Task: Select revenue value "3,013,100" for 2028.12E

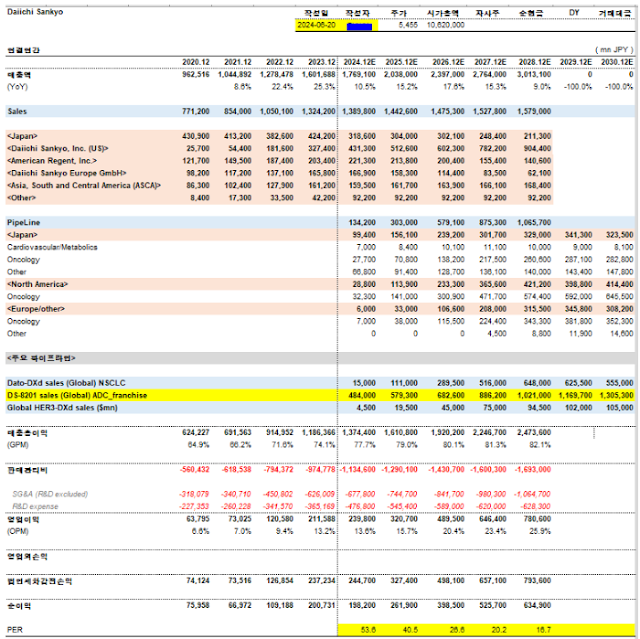Action: [x=534, y=75]
